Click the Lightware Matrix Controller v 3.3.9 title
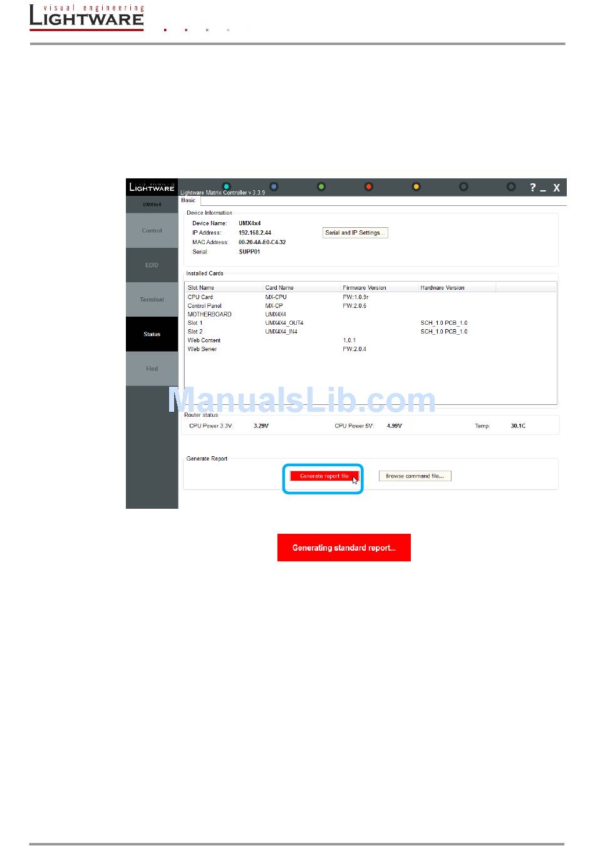This screenshot has width=595, height=868. [x=222, y=193]
